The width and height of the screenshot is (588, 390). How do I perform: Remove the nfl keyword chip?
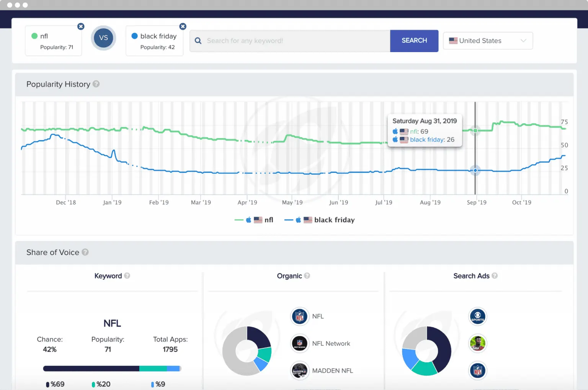81,26
